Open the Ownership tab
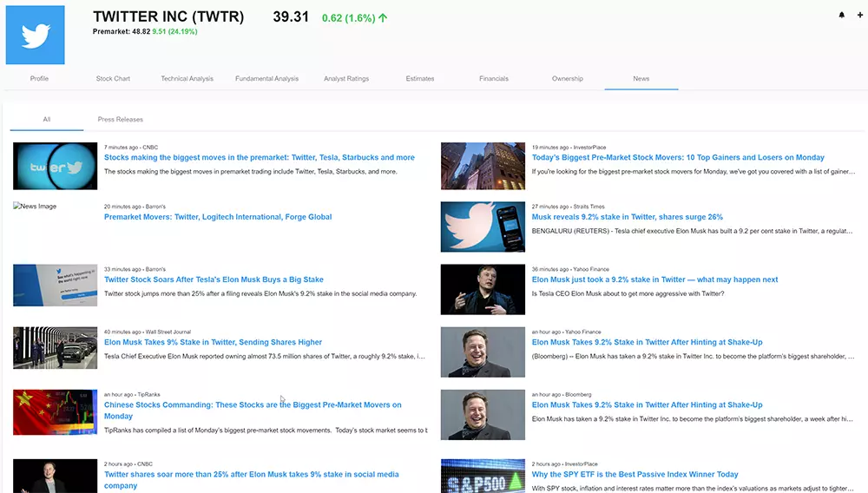The image size is (868, 493). [568, 79]
